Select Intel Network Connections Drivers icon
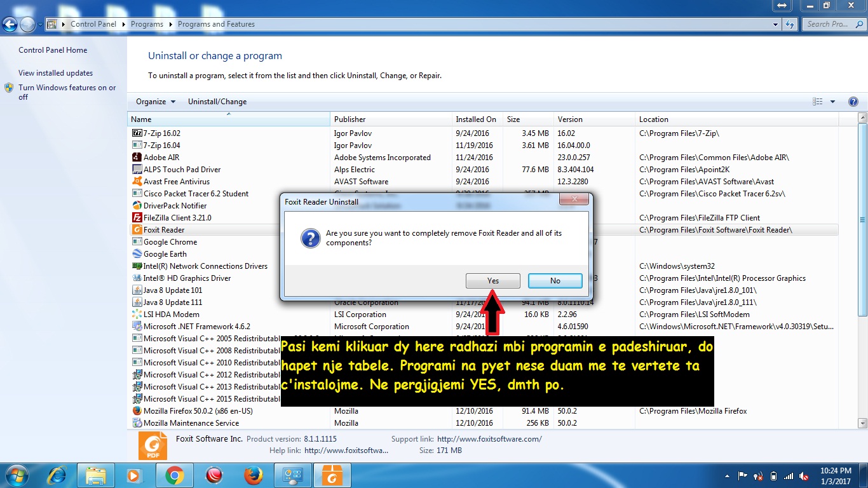This screenshot has height=488, width=868. 137,266
